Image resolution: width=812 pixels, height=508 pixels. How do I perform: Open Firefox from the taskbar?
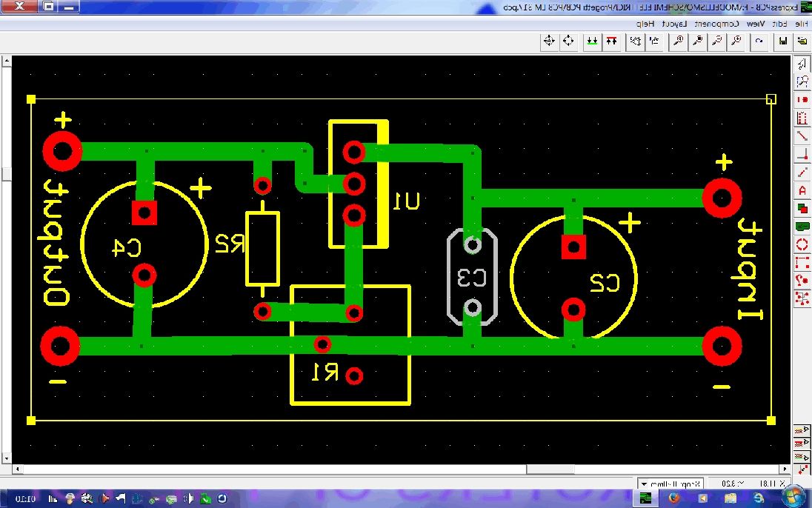(x=673, y=498)
